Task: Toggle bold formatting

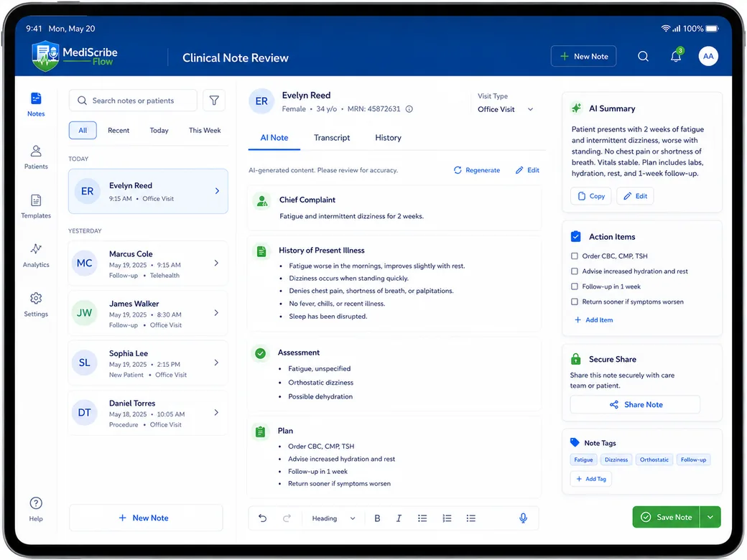Action: coord(377,518)
